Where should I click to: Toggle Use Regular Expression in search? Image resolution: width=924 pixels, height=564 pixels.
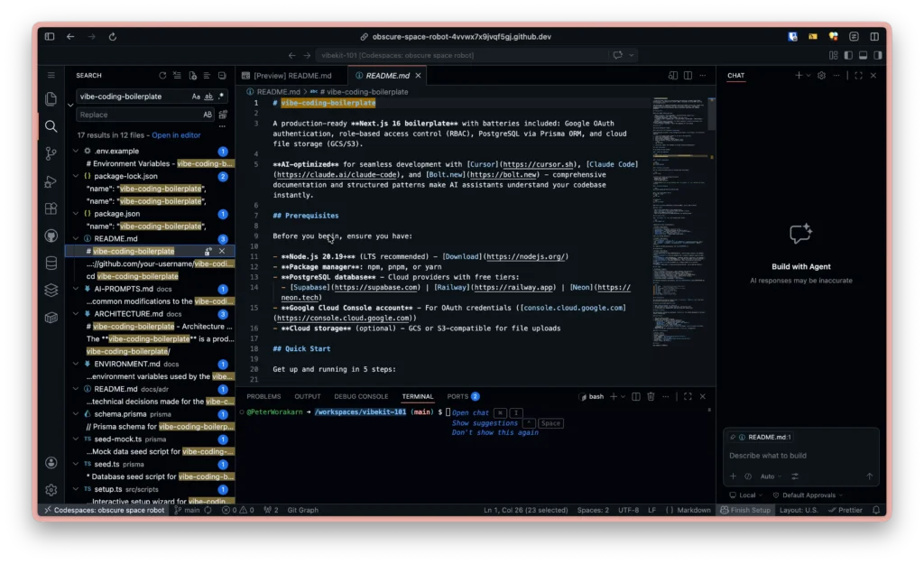click(221, 96)
